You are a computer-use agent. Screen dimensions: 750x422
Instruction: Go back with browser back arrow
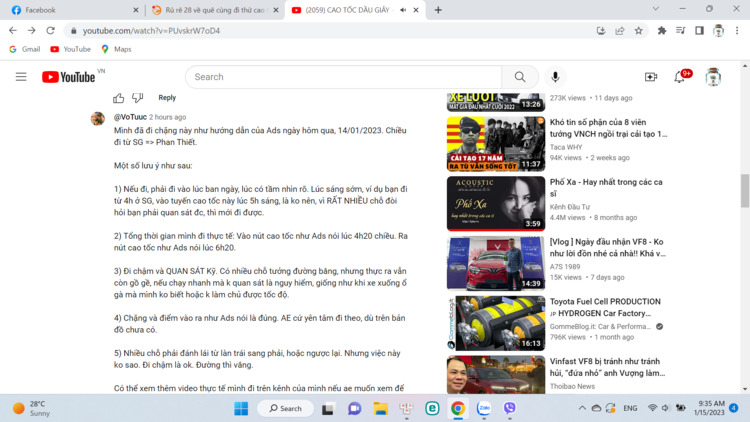coord(13,30)
